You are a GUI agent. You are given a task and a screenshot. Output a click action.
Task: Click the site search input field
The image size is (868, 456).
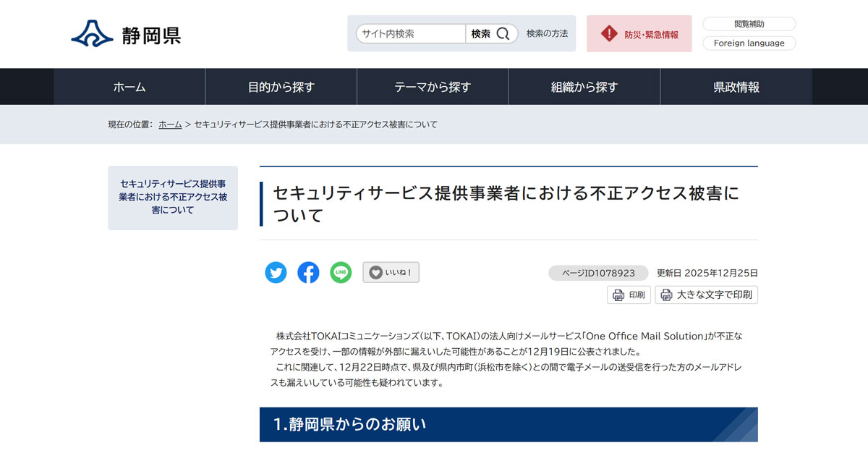coord(407,33)
